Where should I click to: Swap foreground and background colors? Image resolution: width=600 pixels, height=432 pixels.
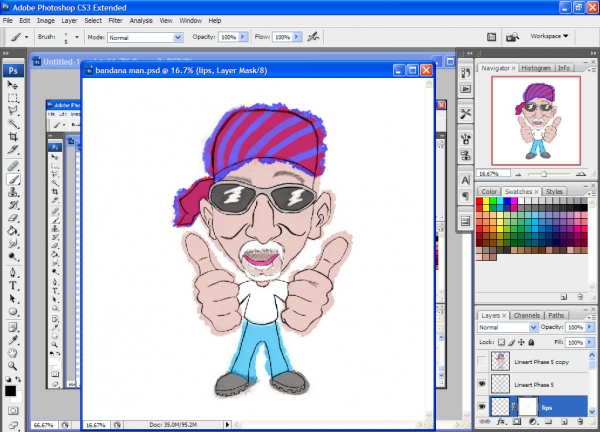pyautogui.click(x=18, y=379)
